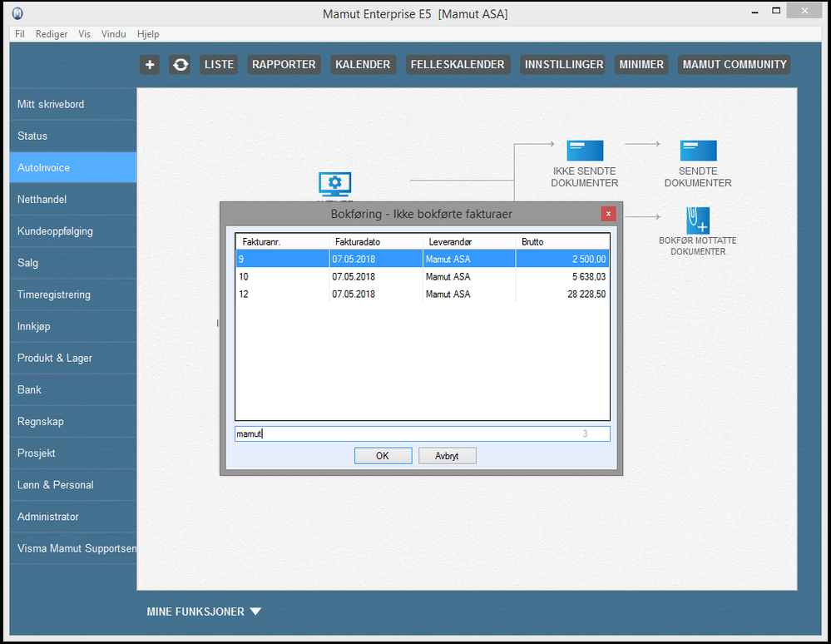831x644 pixels.
Task: Click the plus add-new toolbar icon
Action: pos(150,65)
